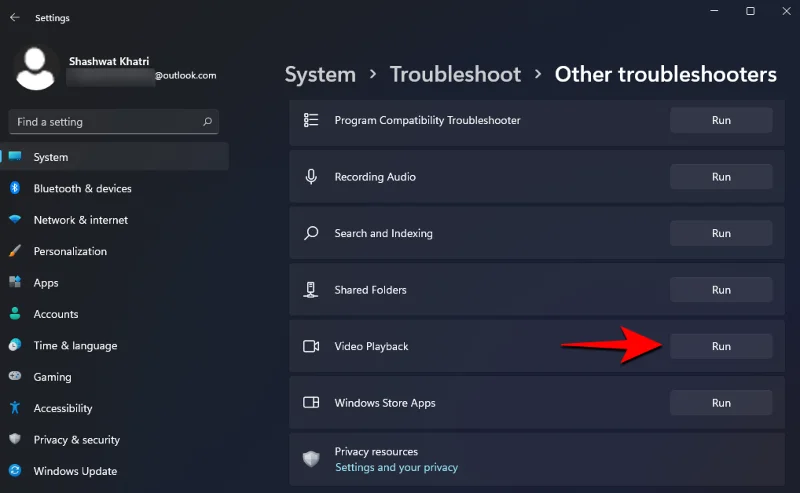Click the Shared Folders icon
This screenshot has width=800, height=493.
(x=311, y=290)
